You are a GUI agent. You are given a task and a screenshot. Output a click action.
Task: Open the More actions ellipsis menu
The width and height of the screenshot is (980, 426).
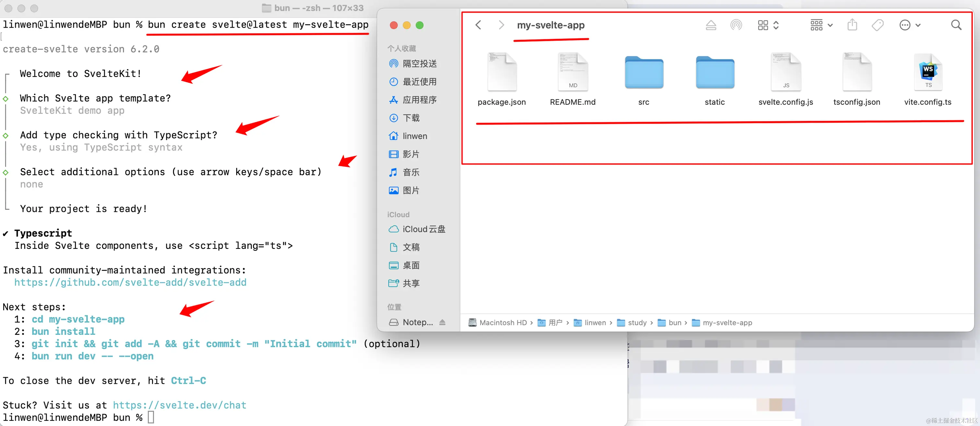click(909, 25)
